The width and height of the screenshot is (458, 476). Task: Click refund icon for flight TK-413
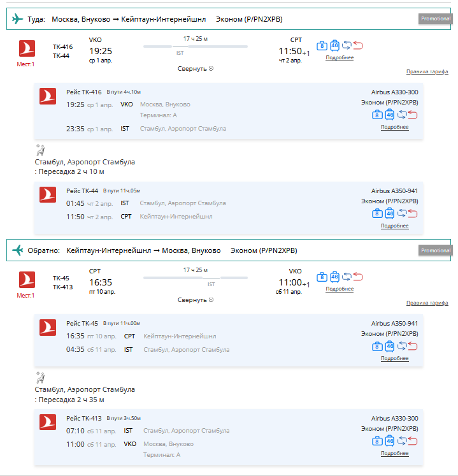click(x=413, y=441)
